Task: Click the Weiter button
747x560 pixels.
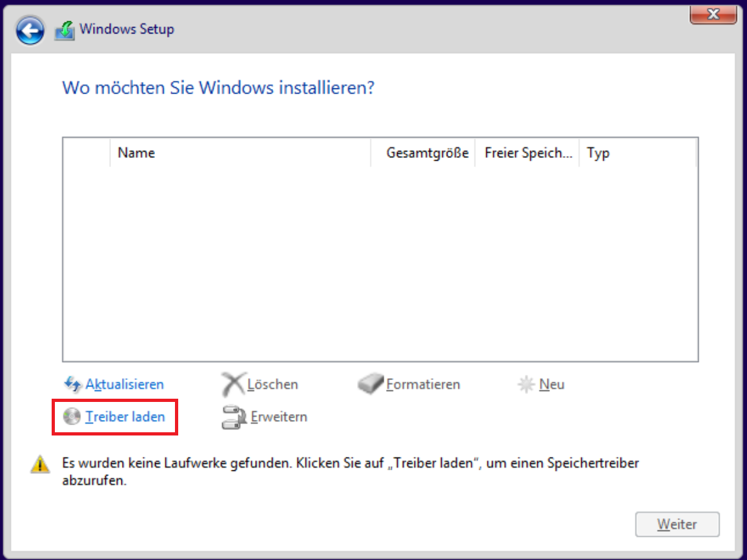Action: coord(677,525)
